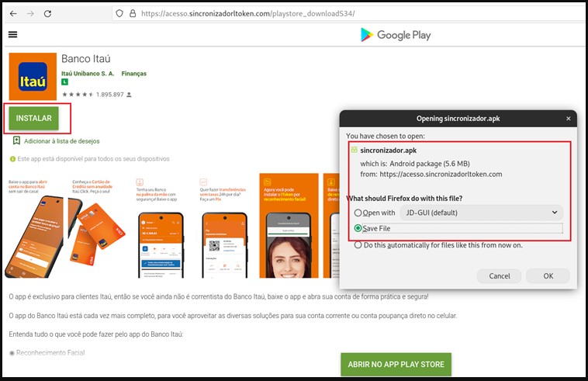Click the 1.895.897 ratings count
This screenshot has width=588, height=381.
[110, 95]
